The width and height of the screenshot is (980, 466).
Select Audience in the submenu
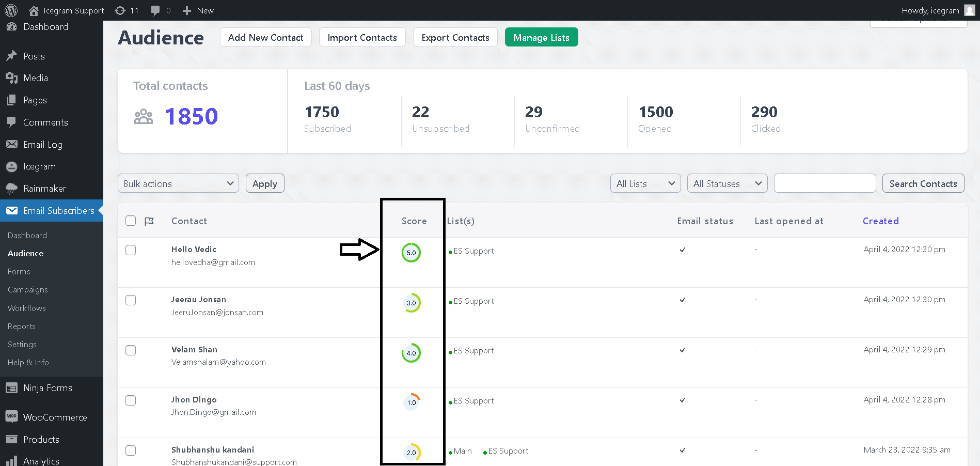click(x=26, y=253)
